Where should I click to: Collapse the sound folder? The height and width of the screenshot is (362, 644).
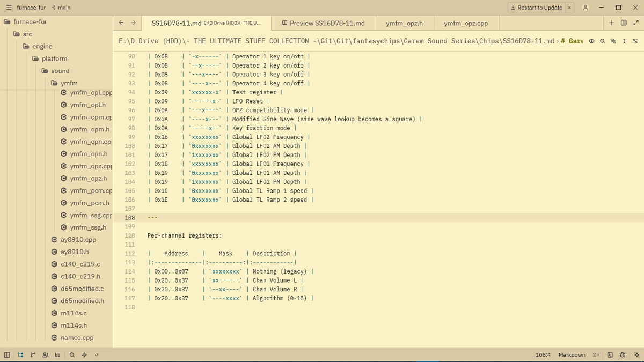coord(60,71)
